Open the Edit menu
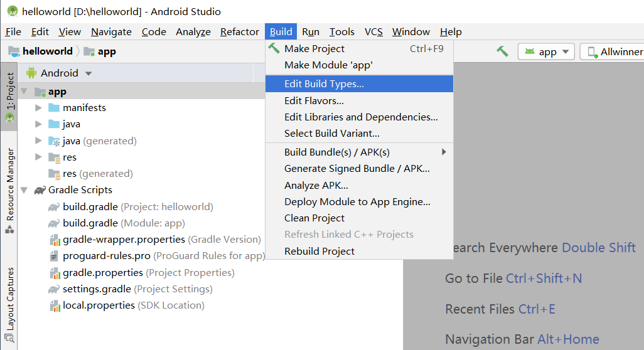This screenshot has height=350, width=644. (40, 31)
